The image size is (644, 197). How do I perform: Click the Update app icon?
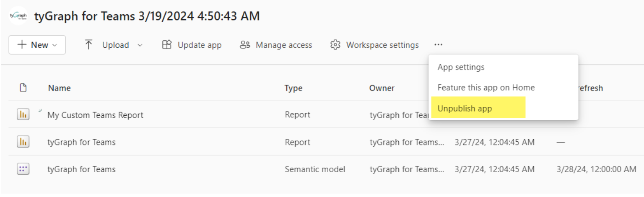167,45
